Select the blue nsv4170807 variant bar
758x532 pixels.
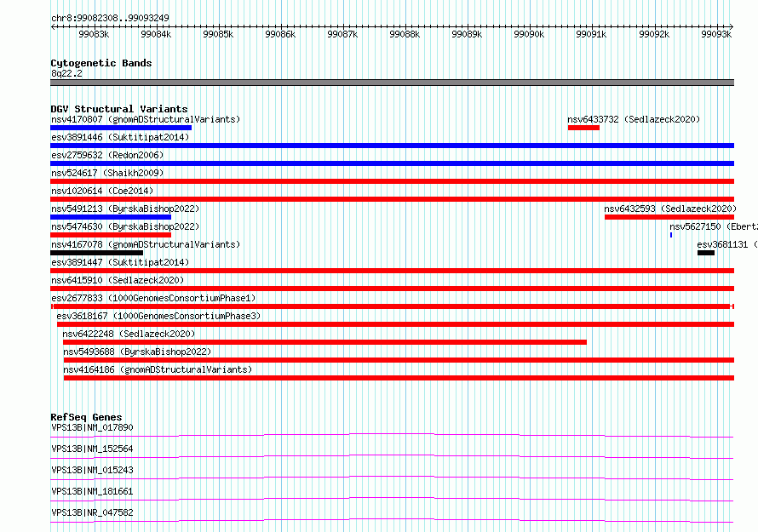point(121,128)
